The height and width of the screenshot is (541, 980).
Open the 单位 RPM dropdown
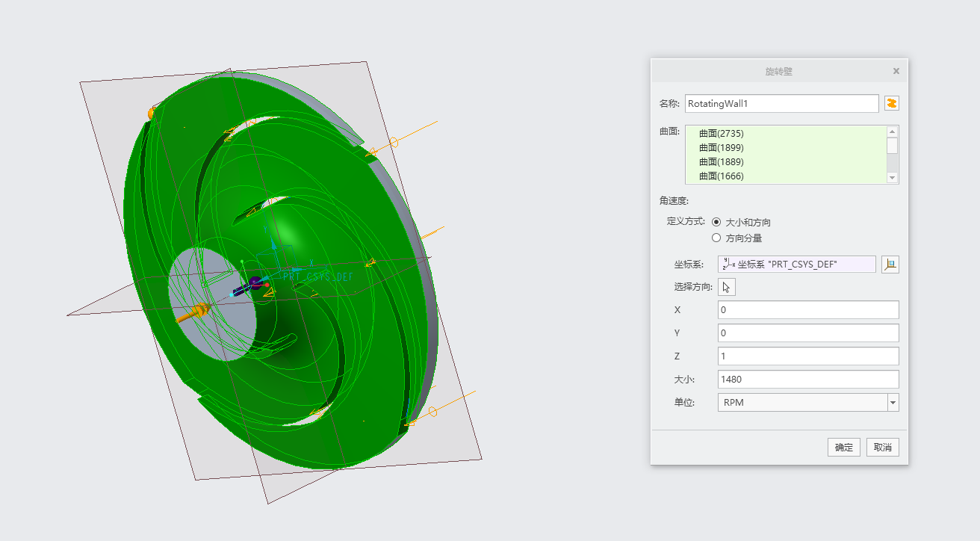coord(892,403)
